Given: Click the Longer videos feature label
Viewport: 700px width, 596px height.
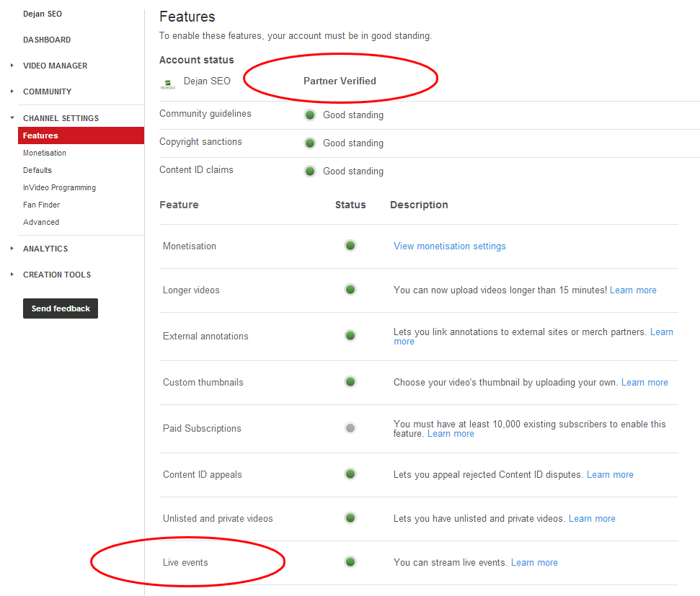Looking at the screenshot, I should [x=191, y=290].
